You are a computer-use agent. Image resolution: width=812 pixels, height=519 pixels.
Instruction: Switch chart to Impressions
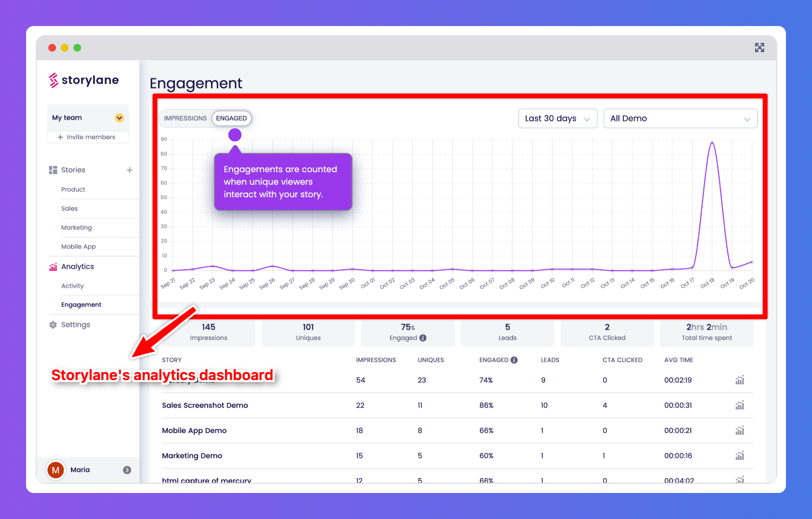[x=185, y=118]
